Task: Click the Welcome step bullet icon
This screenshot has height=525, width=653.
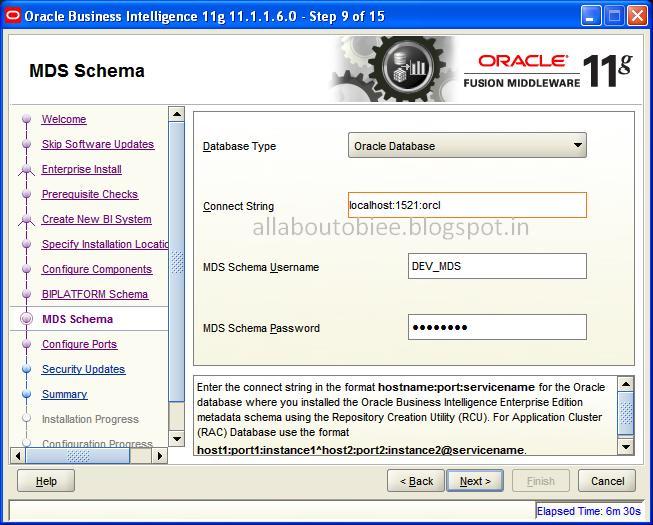Action: click(x=27, y=119)
